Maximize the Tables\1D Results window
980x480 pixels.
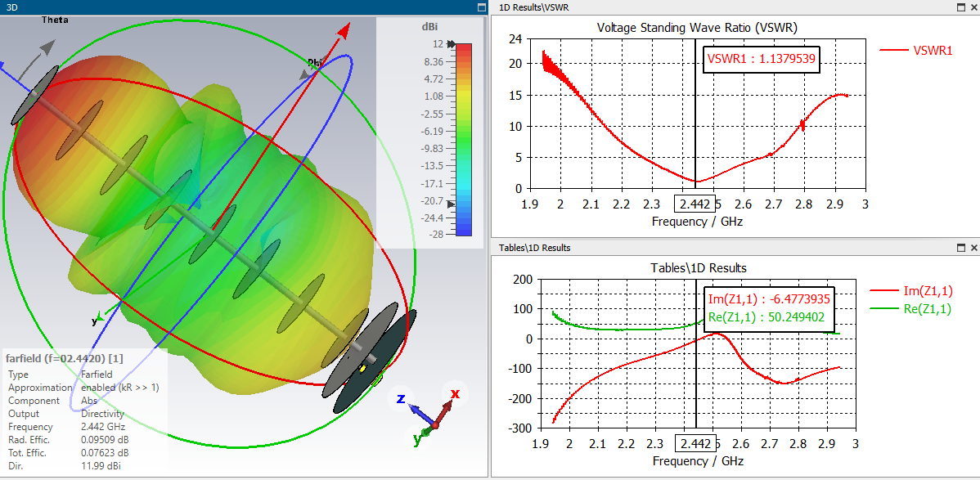click(x=961, y=248)
